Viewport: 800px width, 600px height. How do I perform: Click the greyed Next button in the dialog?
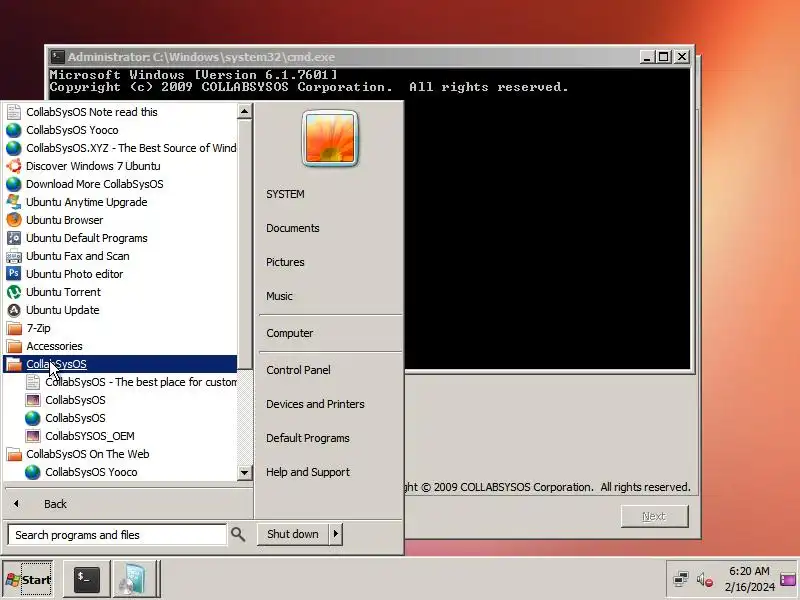tap(654, 516)
